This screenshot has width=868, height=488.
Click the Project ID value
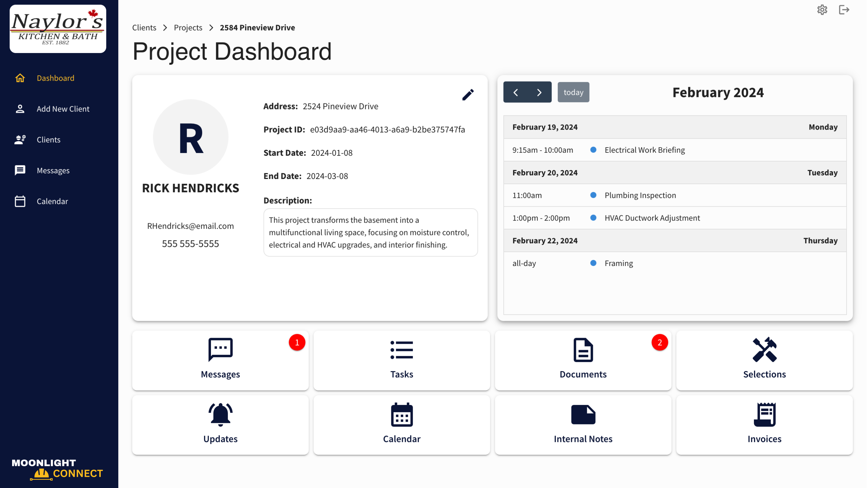(387, 130)
